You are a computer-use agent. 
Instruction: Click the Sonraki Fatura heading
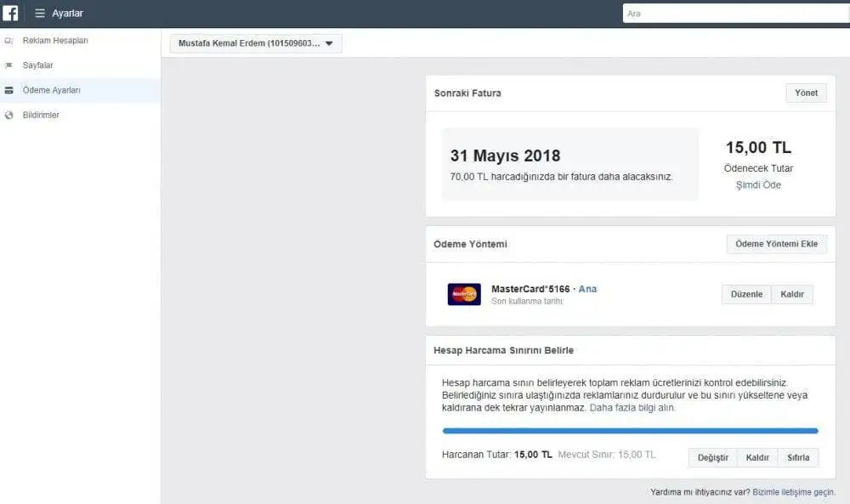pyautogui.click(x=467, y=93)
